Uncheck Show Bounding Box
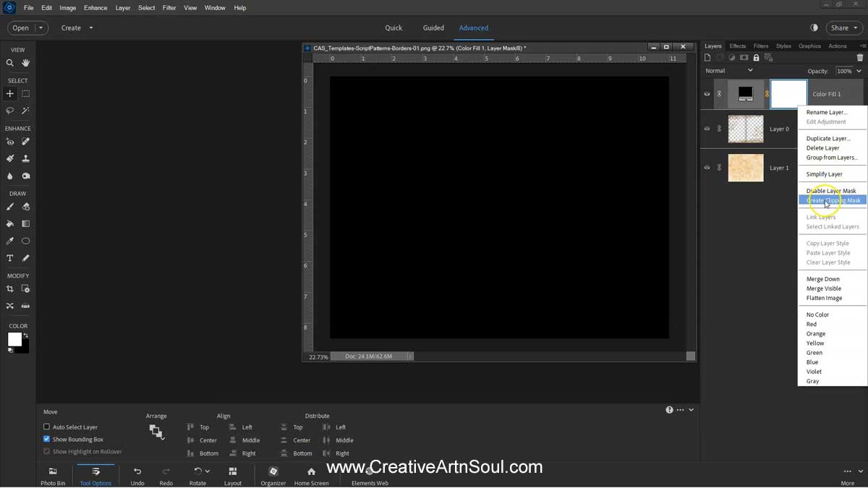Viewport: 868px width, 488px height. coord(47,440)
